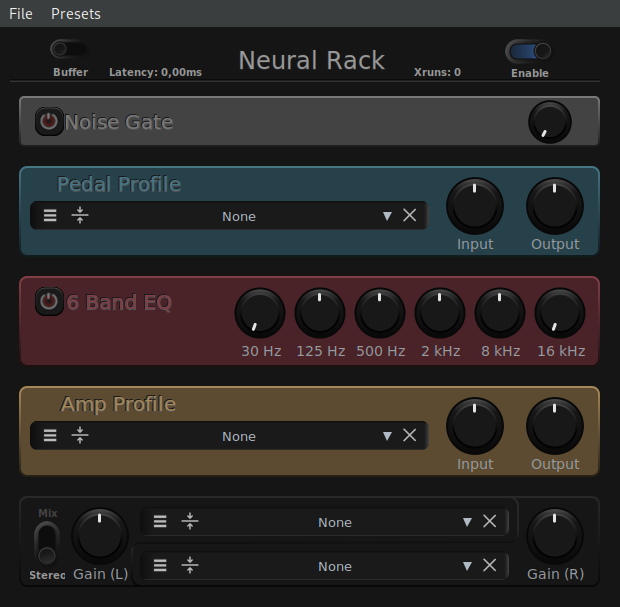Open Amp Profile file list menu icon
Image resolution: width=620 pixels, height=607 pixels.
click(50, 435)
